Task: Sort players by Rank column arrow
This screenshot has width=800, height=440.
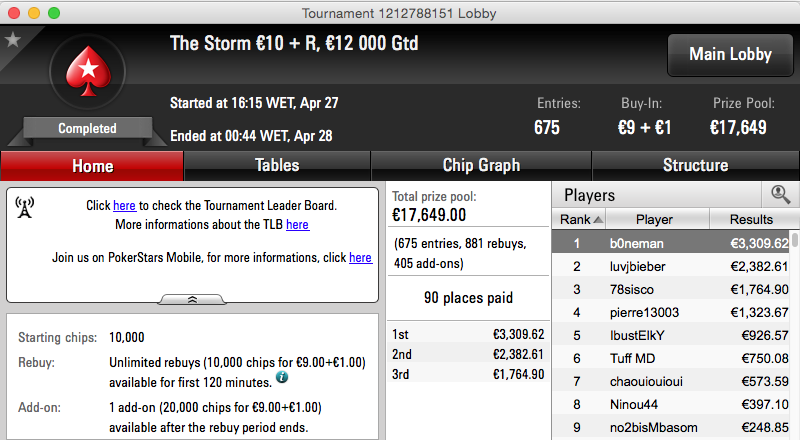Action: click(598, 219)
